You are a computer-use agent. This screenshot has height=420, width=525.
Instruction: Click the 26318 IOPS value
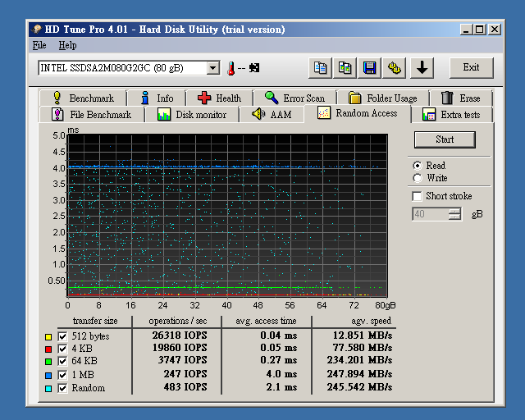(180, 336)
